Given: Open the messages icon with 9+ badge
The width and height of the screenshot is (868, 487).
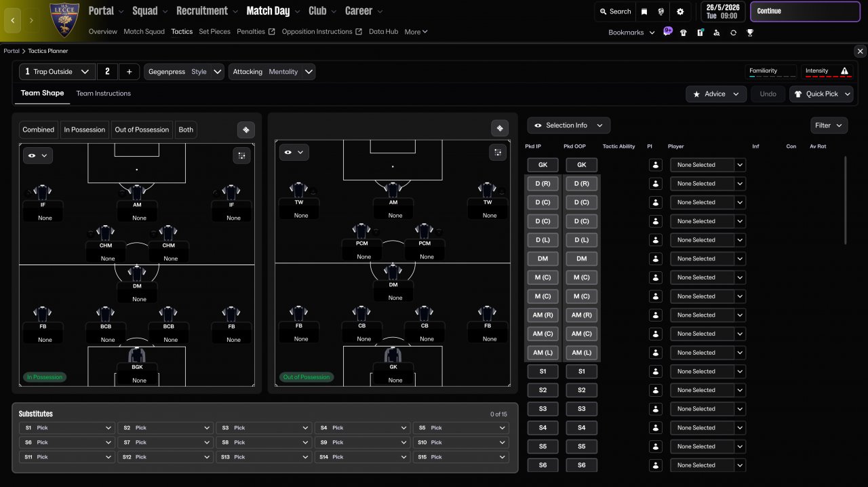Looking at the screenshot, I should coord(667,32).
